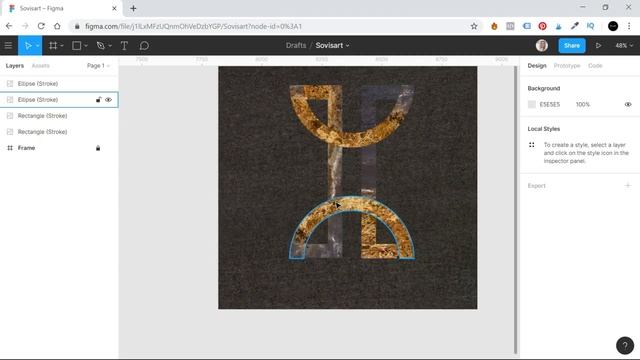This screenshot has height=360, width=640.
Task: Add an export setting with plus icon
Action: (628, 186)
